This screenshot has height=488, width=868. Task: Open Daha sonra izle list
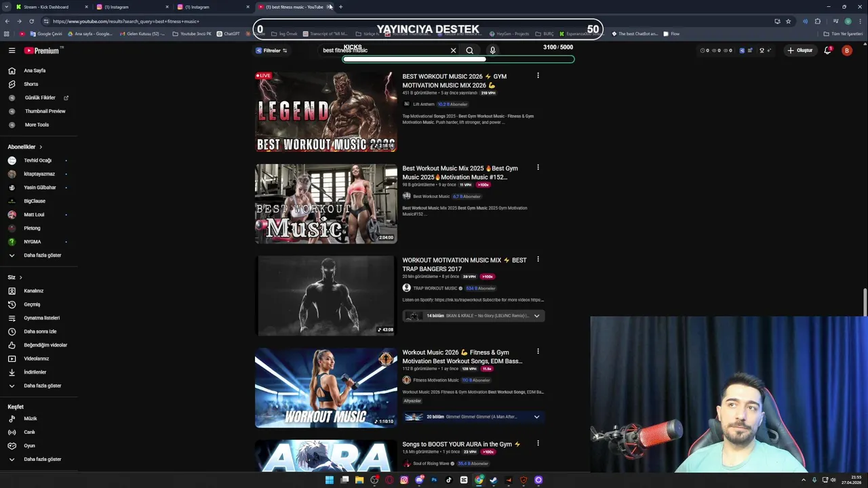pyautogui.click(x=40, y=331)
